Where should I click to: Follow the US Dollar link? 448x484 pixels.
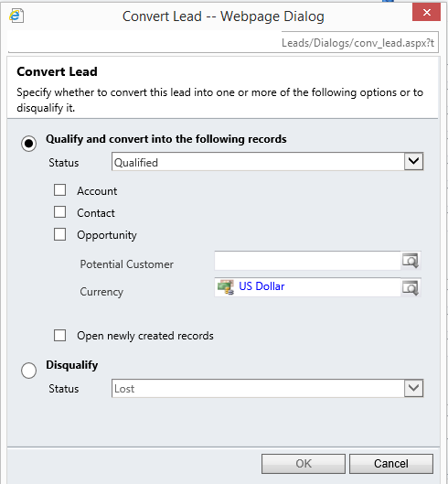[261, 286]
